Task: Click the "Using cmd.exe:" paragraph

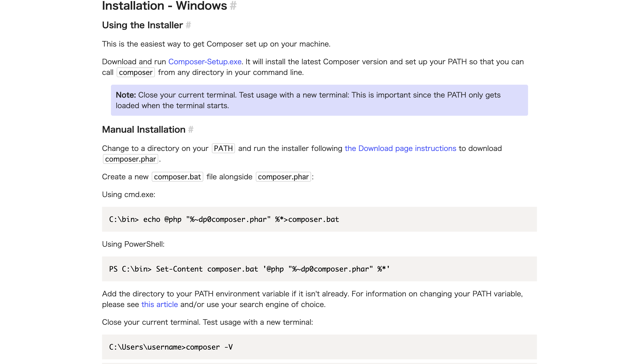Action: [129, 194]
